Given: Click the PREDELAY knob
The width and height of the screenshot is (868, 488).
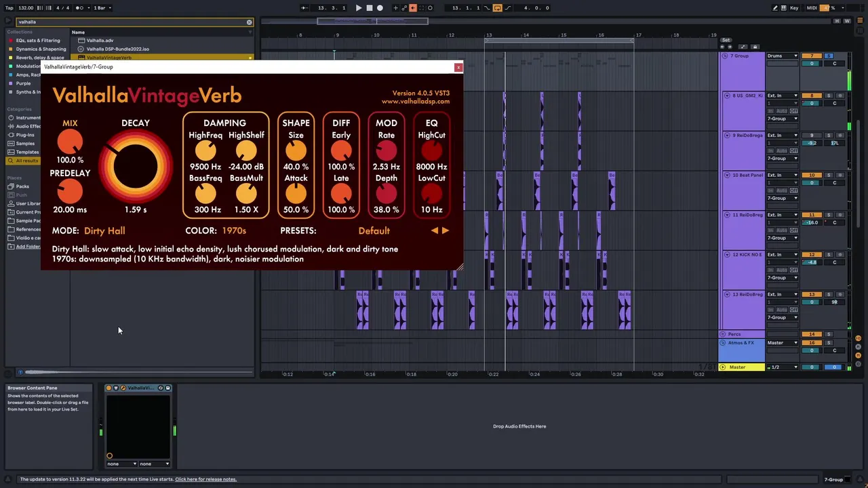Looking at the screenshot, I should (x=70, y=192).
